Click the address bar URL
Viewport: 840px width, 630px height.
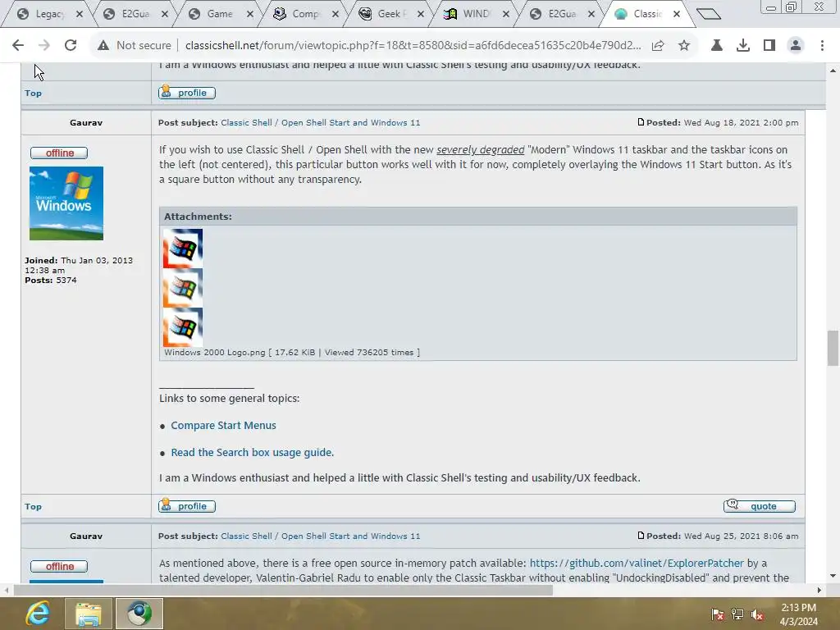413,46
